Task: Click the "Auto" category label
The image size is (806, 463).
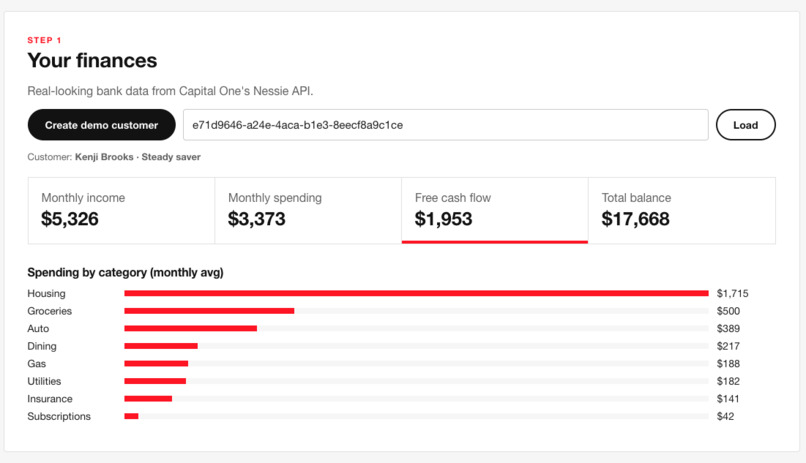Action: [x=38, y=328]
